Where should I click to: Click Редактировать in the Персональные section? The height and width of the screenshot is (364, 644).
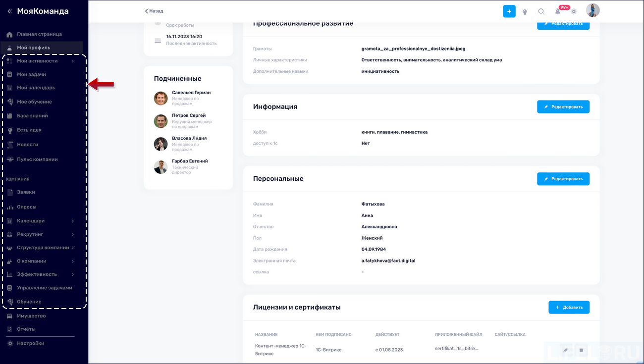tap(563, 179)
